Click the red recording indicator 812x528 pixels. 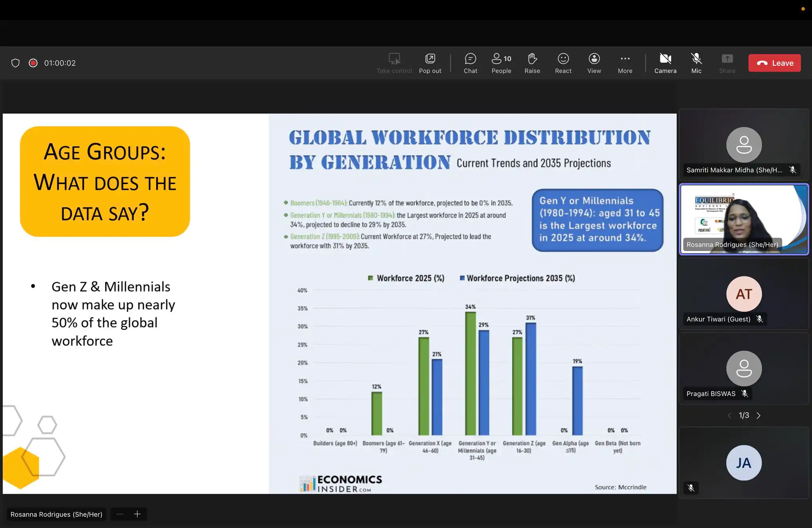click(x=33, y=63)
